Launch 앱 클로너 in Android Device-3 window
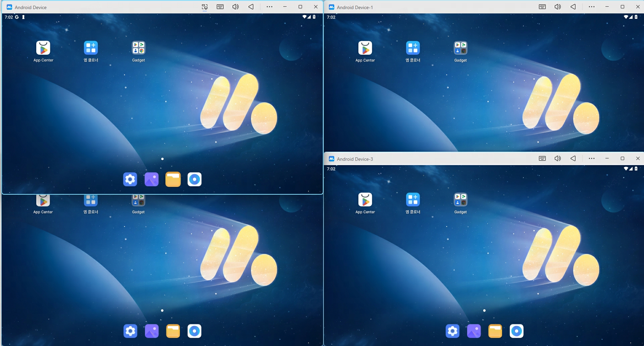 click(413, 200)
